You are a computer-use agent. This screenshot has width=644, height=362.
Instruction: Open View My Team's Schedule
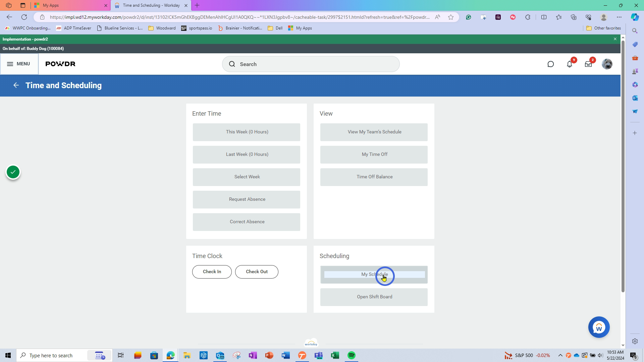click(374, 132)
